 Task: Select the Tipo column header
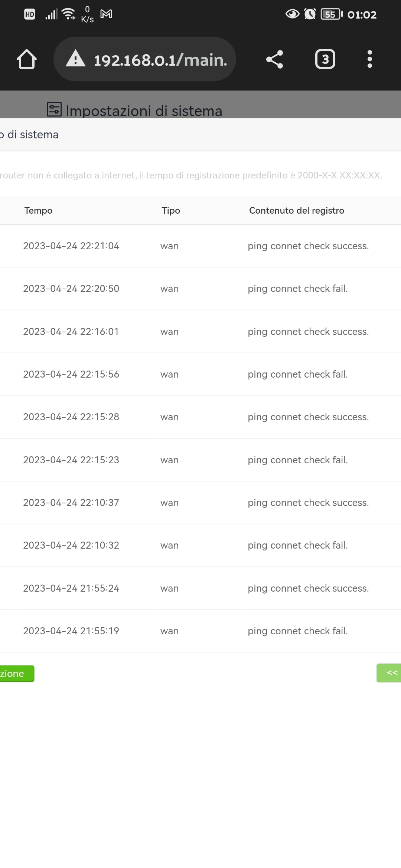171,210
